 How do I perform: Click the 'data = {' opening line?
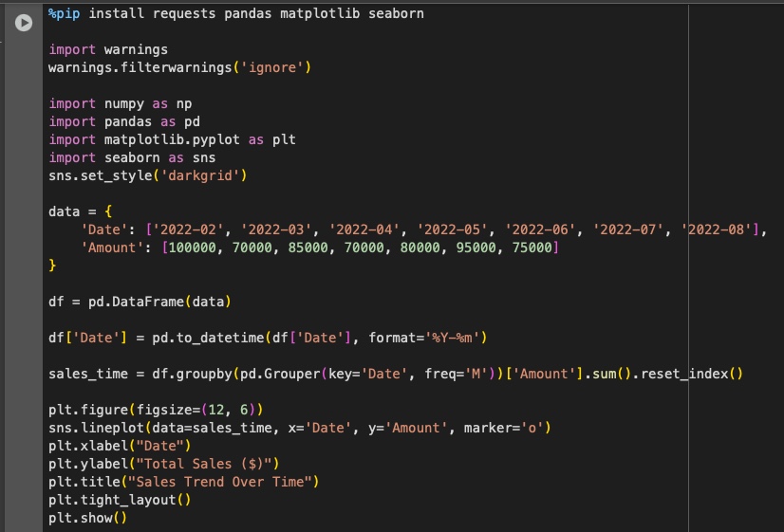tap(80, 211)
